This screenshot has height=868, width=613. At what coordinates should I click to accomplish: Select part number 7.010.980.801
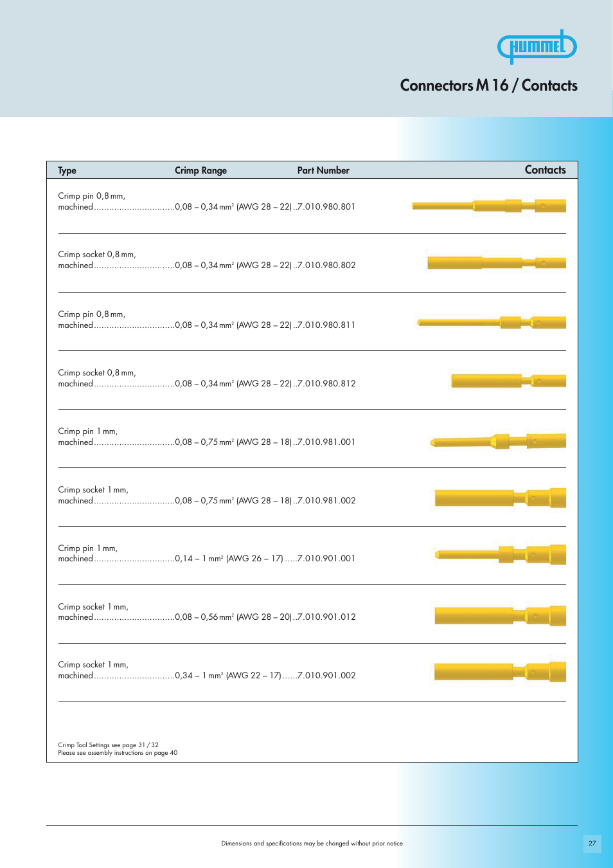click(x=326, y=207)
